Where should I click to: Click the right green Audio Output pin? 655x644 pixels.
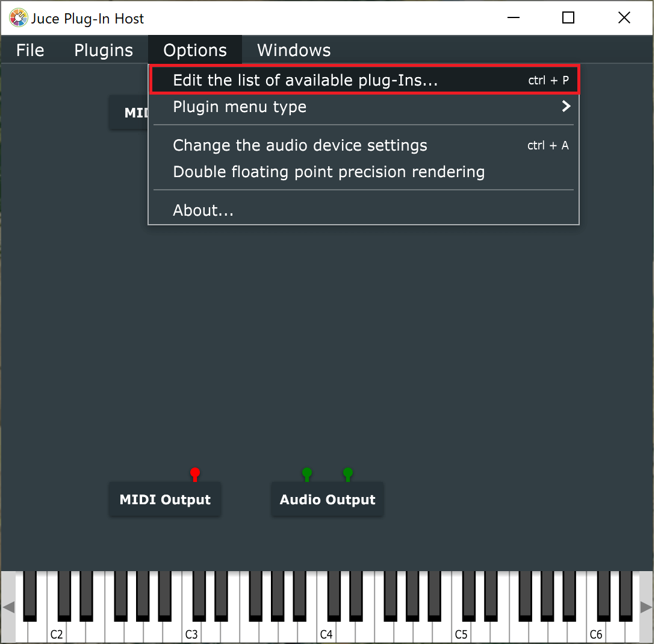pyautogui.click(x=348, y=474)
